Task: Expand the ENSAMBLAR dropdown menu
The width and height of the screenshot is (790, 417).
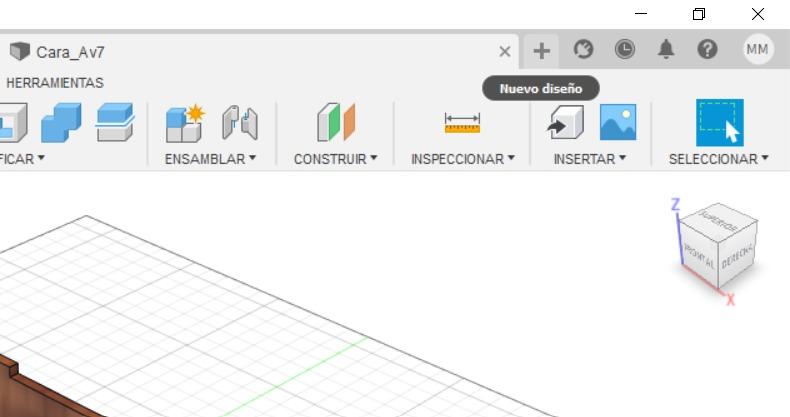Action: [x=210, y=159]
